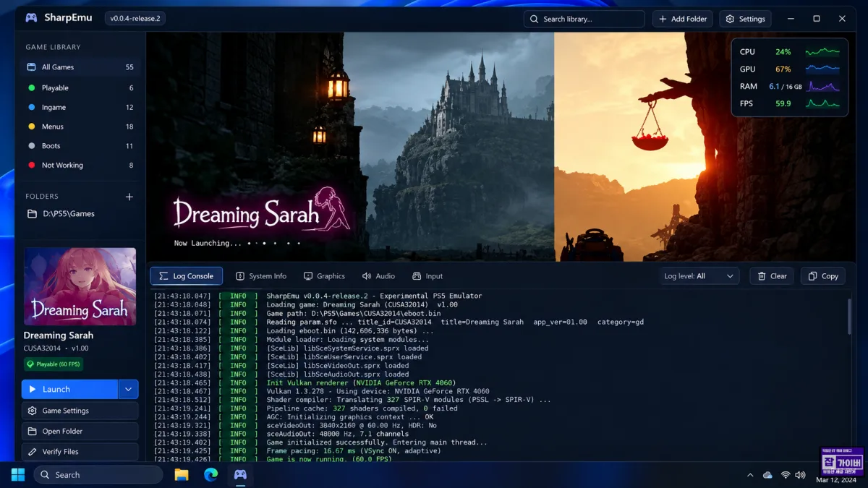The image size is (868, 488).
Task: Click the gear icon in Game Settings
Action: pos(32,411)
